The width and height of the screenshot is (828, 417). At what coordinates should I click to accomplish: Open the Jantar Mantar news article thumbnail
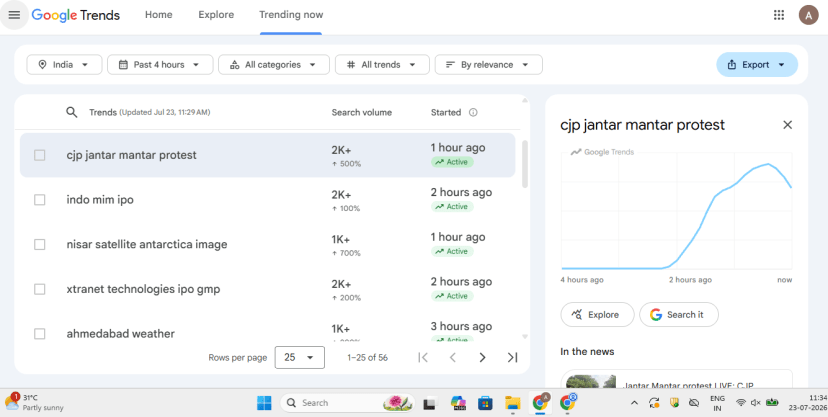590,381
